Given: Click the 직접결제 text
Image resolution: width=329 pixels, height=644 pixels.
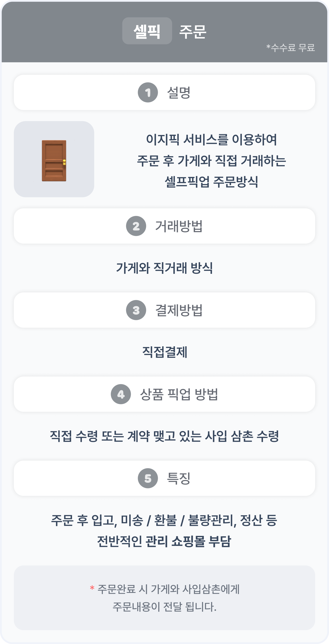Looking at the screenshot, I should [164, 352].
